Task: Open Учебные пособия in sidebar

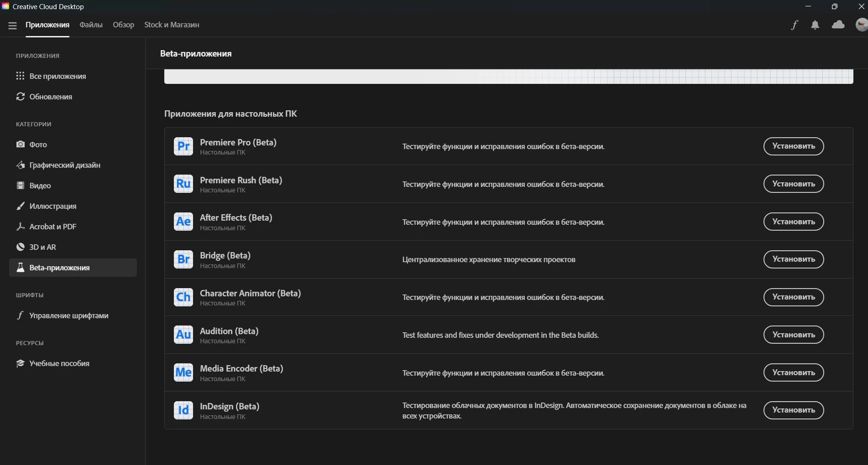Action: tap(73, 363)
